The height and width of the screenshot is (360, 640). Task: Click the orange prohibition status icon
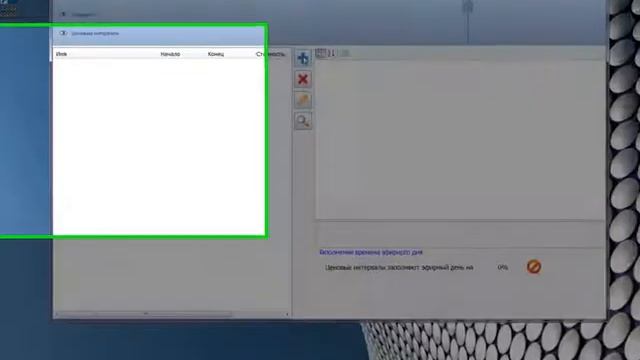tap(534, 267)
